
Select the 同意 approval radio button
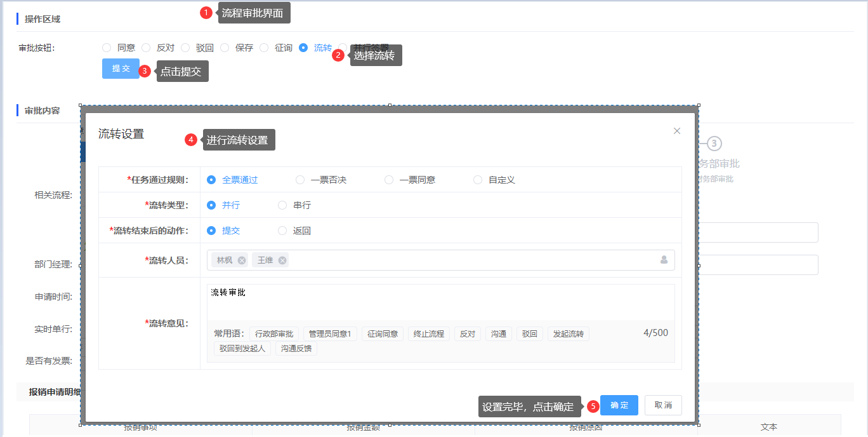coord(107,48)
